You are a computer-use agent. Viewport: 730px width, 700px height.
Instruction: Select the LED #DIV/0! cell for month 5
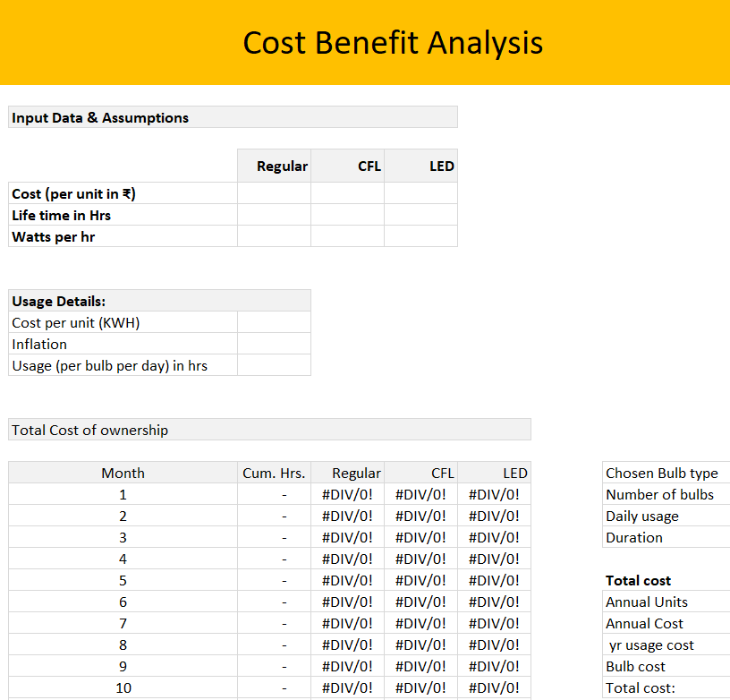(x=494, y=580)
